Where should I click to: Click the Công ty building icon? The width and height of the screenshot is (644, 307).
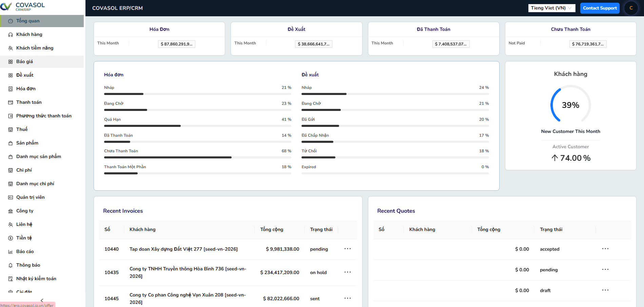point(10,211)
